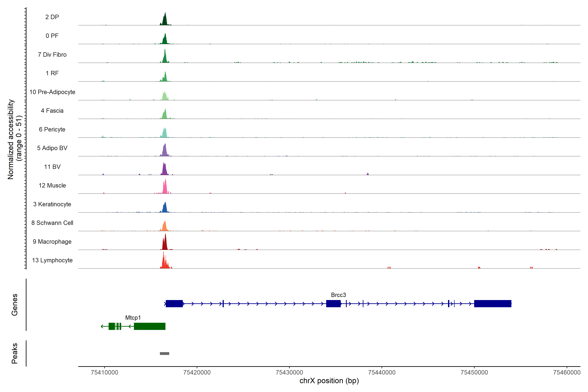Click the Peaks panel label

click(x=15, y=353)
